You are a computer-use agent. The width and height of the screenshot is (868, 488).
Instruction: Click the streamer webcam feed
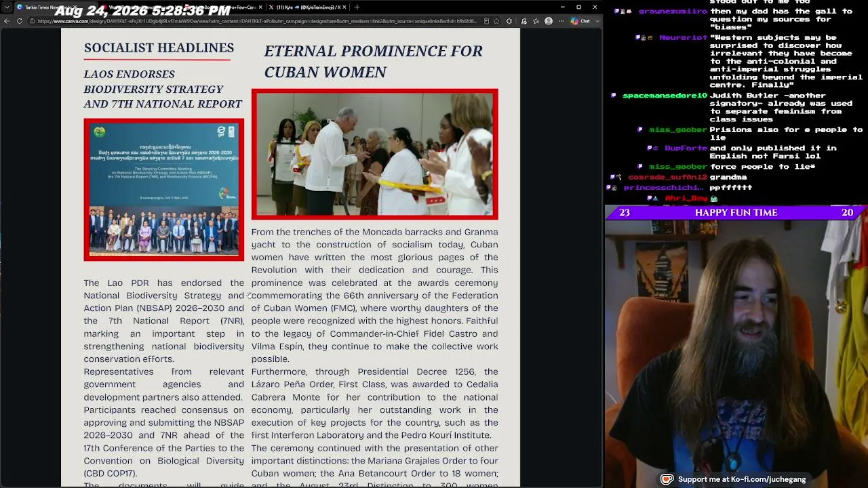click(x=736, y=354)
